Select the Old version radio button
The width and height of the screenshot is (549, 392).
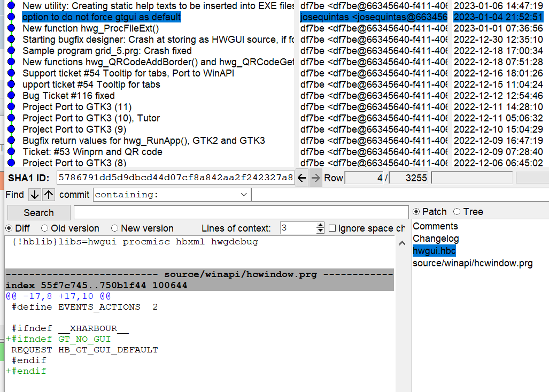pos(45,228)
